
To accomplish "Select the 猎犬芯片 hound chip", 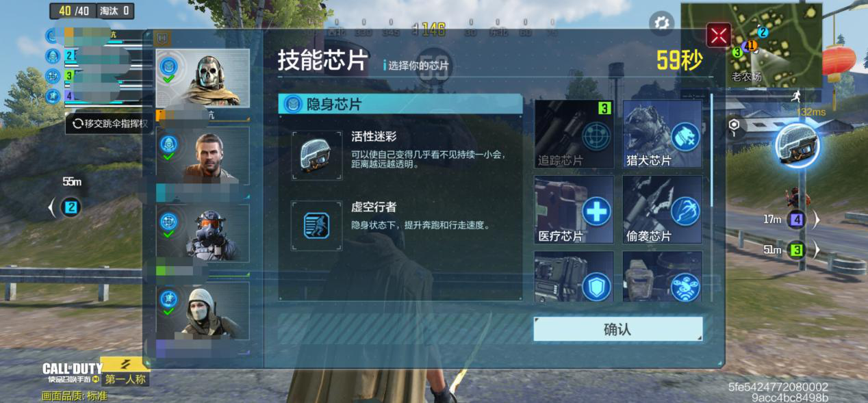I will tap(662, 134).
